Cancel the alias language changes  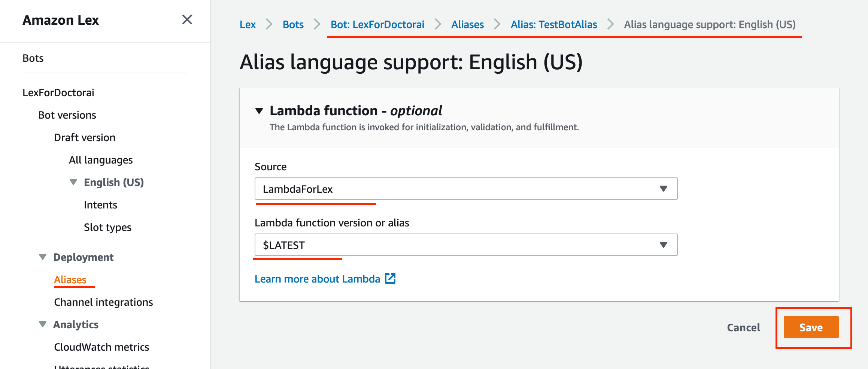coord(743,327)
